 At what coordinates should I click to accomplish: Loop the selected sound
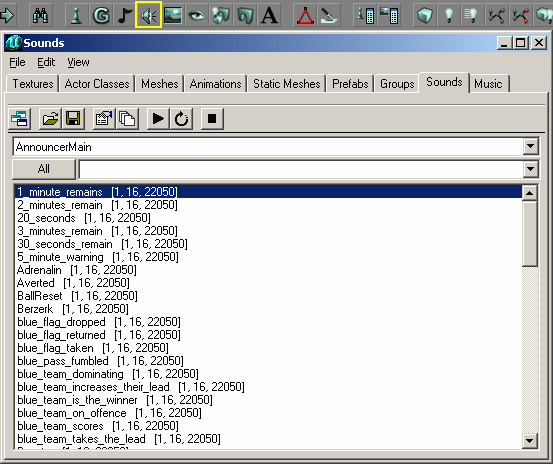pos(181,118)
